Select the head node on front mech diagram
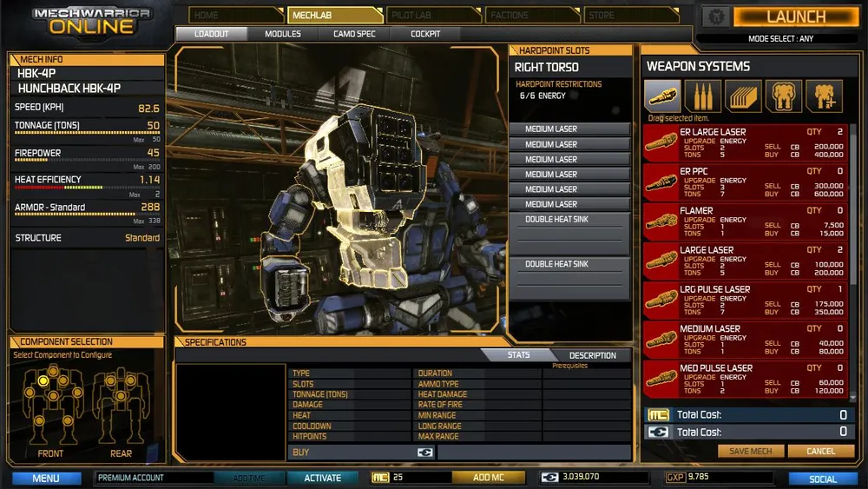Viewport: 868px width, 489px height. coord(53,370)
